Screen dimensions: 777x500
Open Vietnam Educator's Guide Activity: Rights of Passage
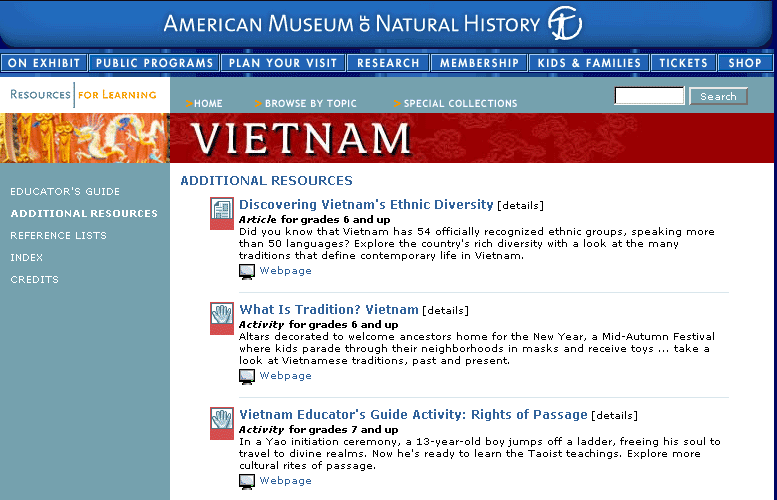pyautogui.click(x=413, y=415)
